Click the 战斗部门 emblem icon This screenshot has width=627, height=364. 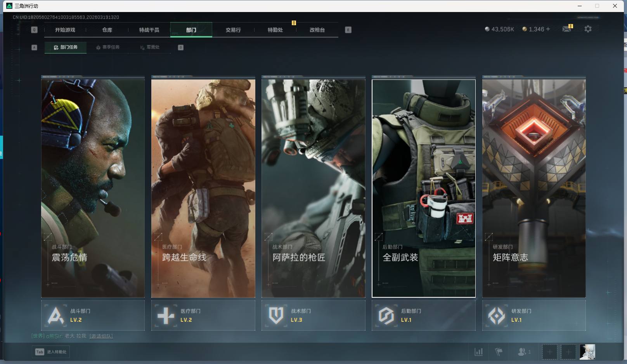[55, 316]
